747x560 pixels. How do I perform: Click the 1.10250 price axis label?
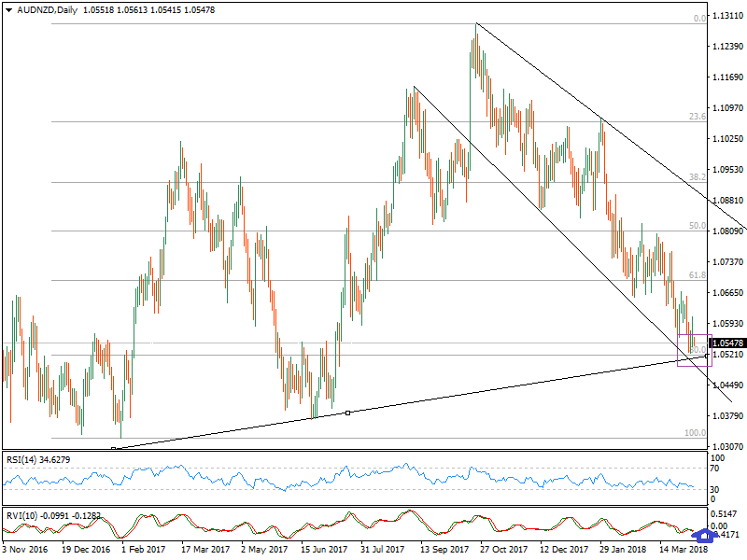pos(727,139)
